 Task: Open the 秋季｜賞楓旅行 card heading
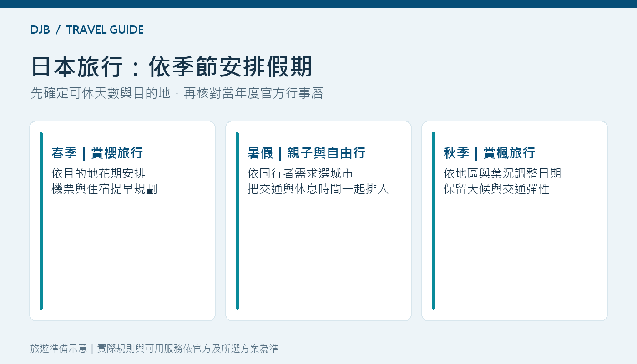490,153
